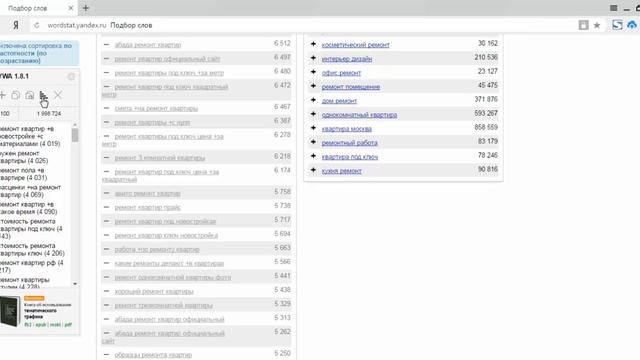Click the blue sorting-enabled notification box
This screenshot has width=640, height=360.
tap(39, 53)
